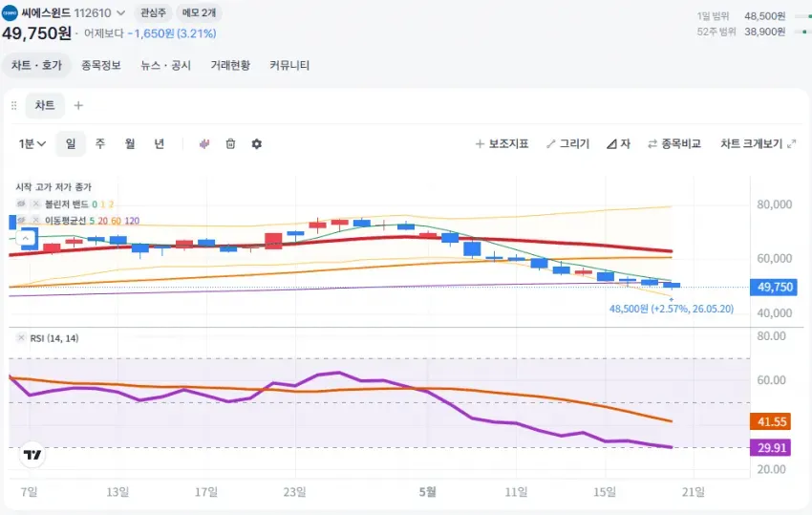Open the 거래현황 tab

(x=230, y=65)
